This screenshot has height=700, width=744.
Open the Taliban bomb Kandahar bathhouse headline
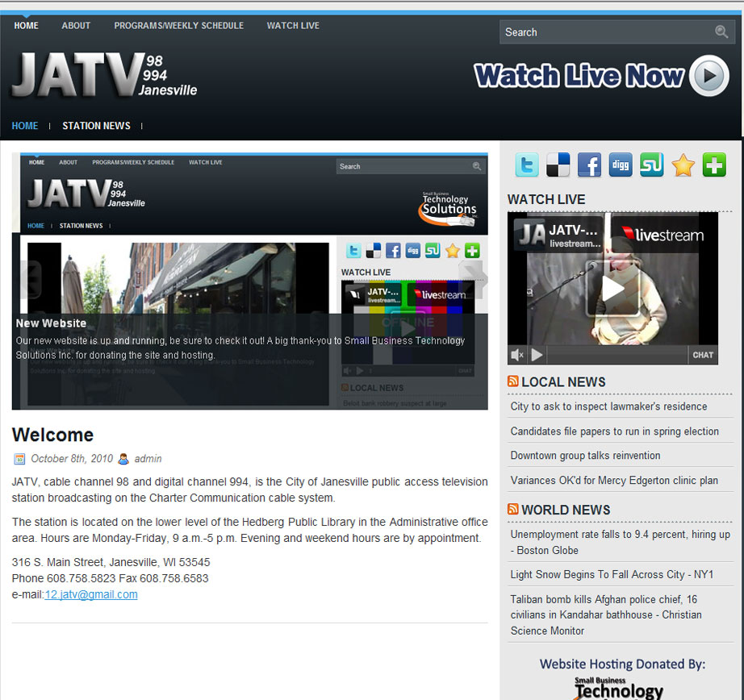pos(606,615)
